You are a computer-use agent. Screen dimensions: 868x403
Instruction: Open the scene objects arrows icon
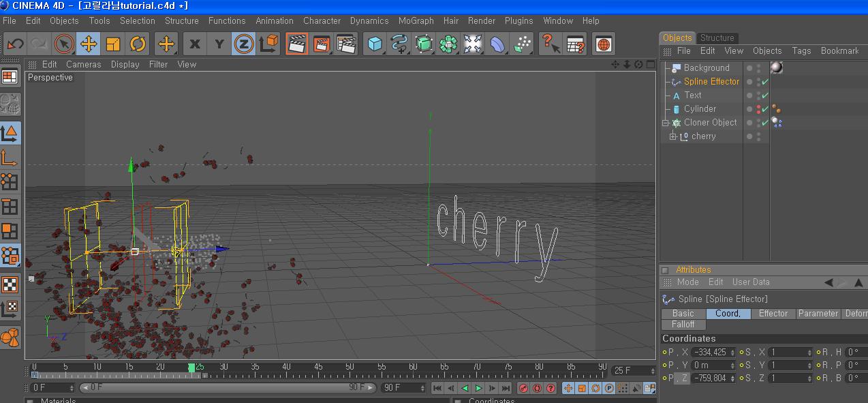coord(473,44)
